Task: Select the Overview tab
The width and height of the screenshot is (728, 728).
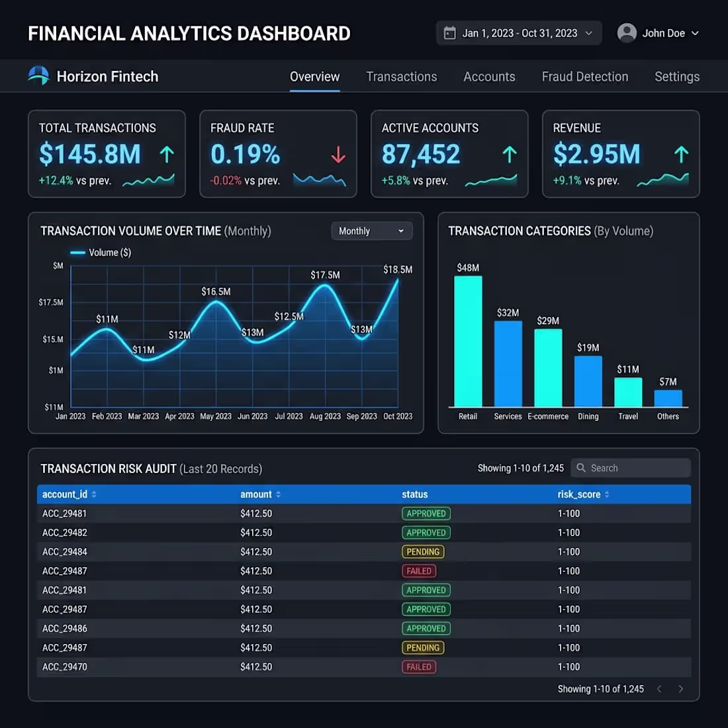Action: [x=314, y=77]
